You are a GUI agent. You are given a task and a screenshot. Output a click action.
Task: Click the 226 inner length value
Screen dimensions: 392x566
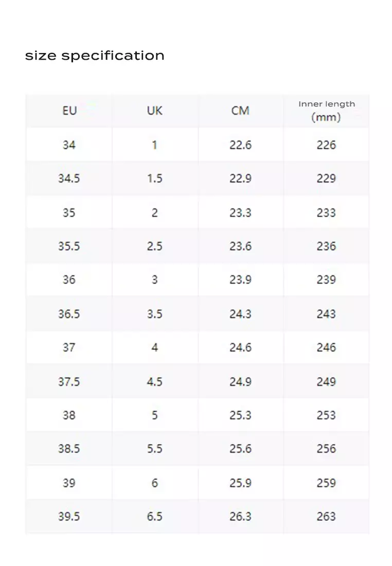[x=326, y=145]
